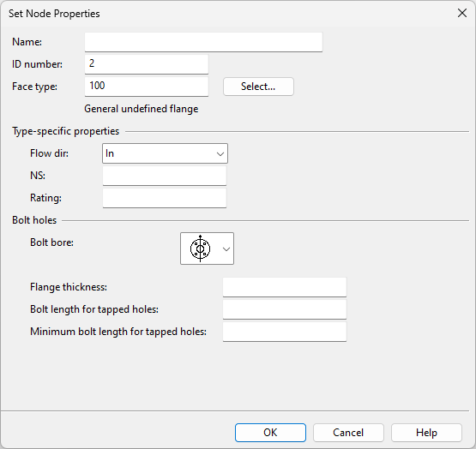Close the Set Node Properties dialog
This screenshot has width=476, height=449.
pos(462,13)
